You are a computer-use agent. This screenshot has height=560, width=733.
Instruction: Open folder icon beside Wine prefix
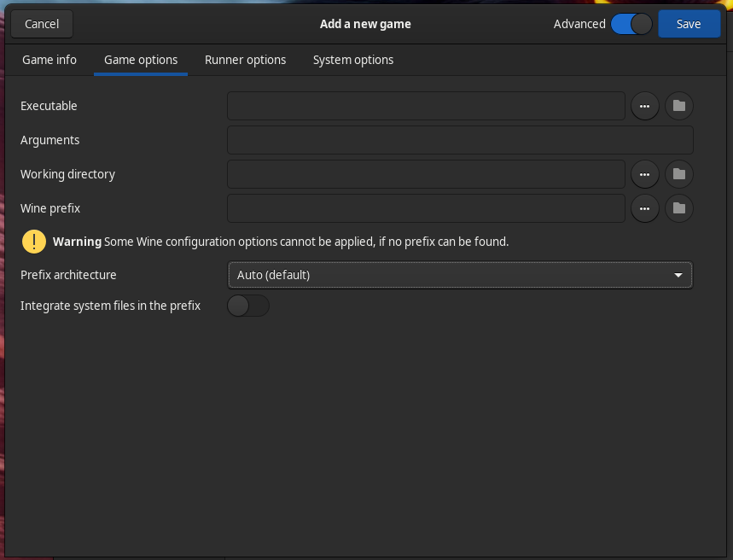pos(679,208)
